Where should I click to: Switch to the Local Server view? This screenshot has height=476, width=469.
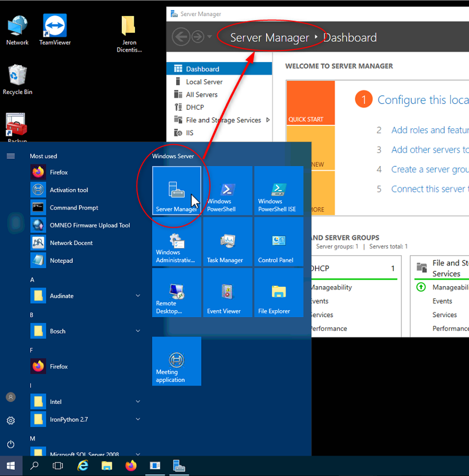point(204,82)
